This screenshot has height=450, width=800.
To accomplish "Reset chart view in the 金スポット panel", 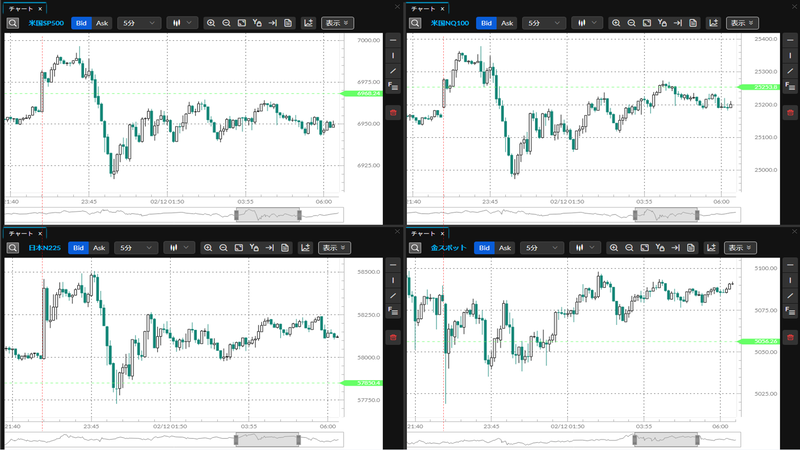I will [x=645, y=248].
